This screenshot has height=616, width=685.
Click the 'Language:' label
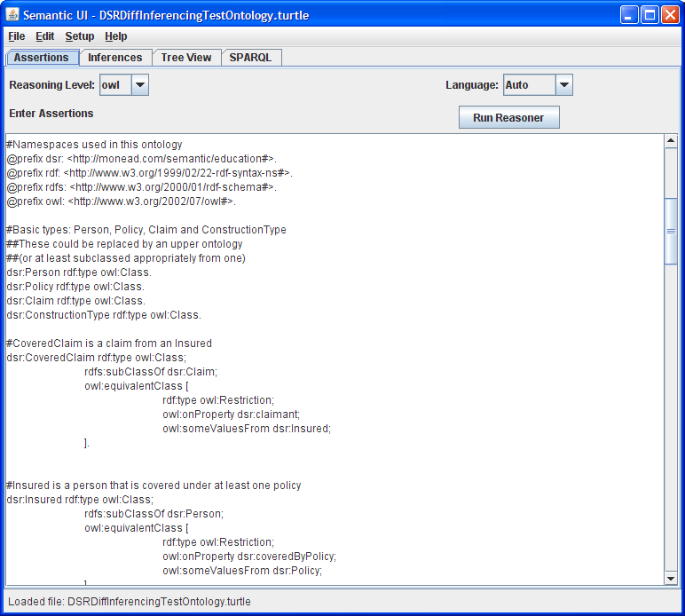click(471, 84)
